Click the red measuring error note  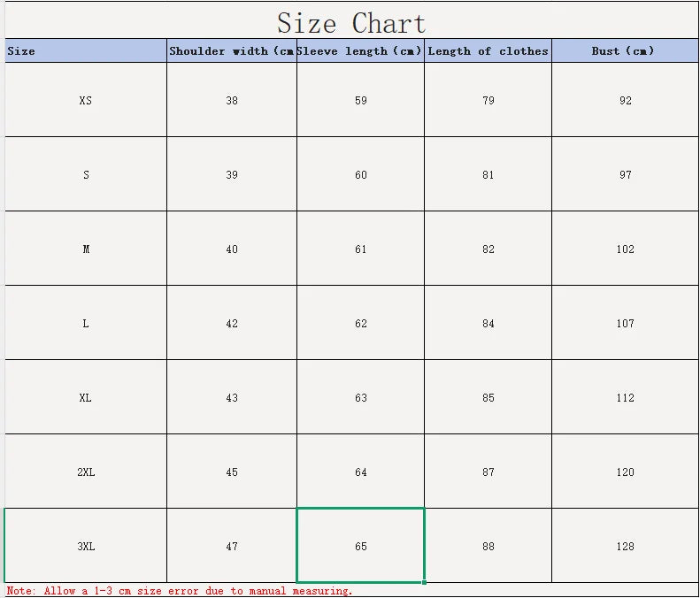click(180, 591)
